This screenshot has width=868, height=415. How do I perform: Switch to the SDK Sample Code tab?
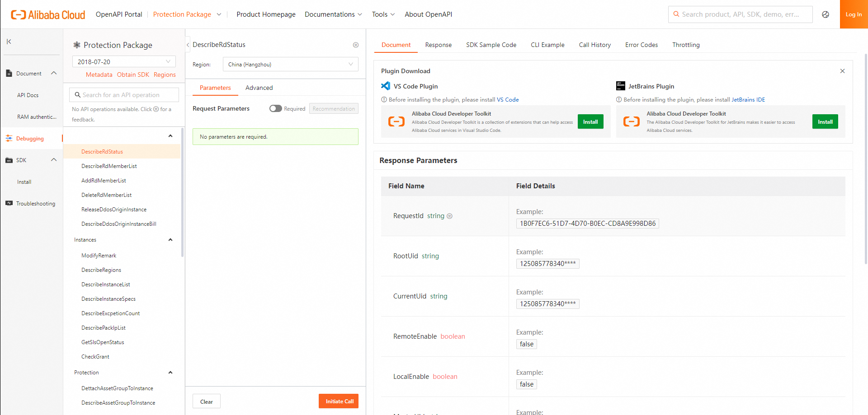coord(491,45)
